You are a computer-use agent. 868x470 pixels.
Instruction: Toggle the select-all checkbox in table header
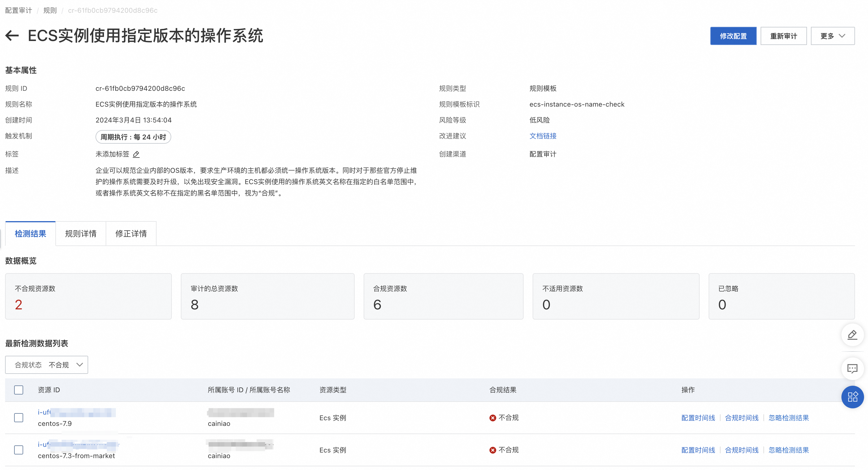pos(19,390)
